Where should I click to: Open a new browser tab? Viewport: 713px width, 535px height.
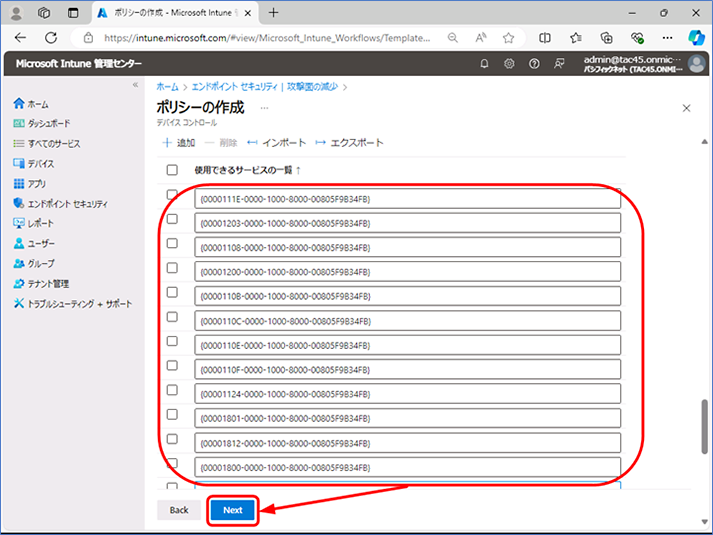click(x=273, y=13)
